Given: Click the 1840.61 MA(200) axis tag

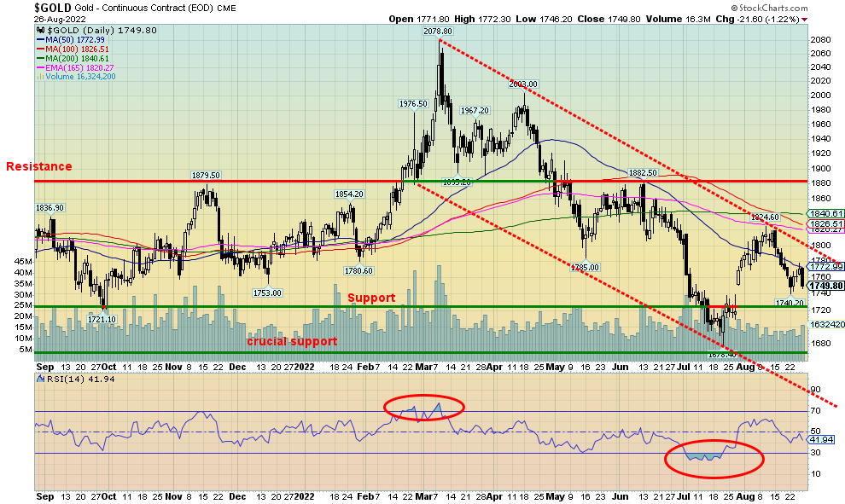Looking at the screenshot, I should (825, 214).
